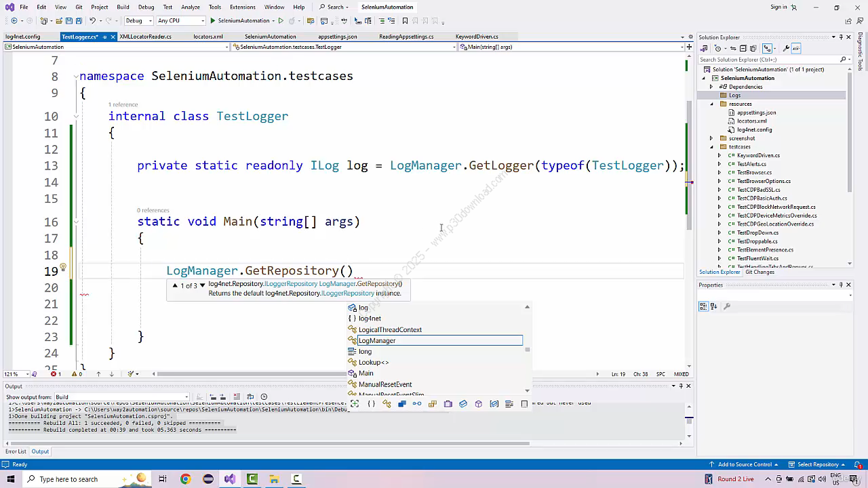Open the Build menu
Viewport: 868px width, 488px height.
pyautogui.click(x=123, y=7)
